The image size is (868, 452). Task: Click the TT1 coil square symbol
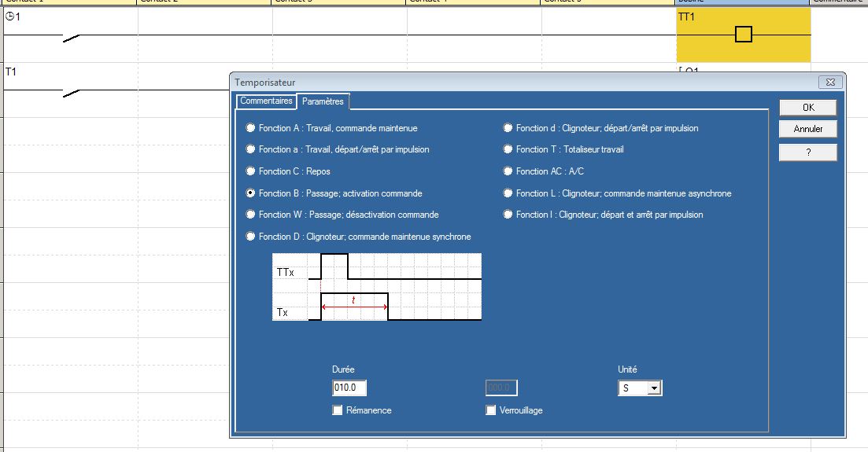[743, 35]
